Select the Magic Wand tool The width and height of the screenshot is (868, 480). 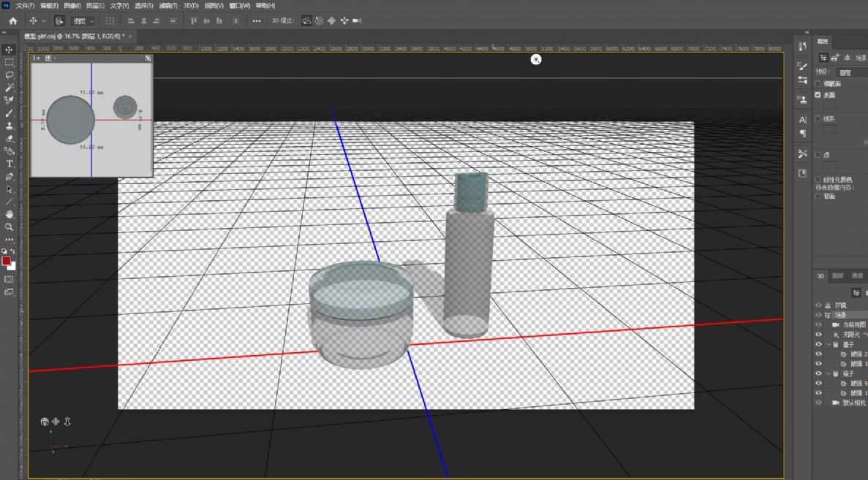tap(9, 88)
